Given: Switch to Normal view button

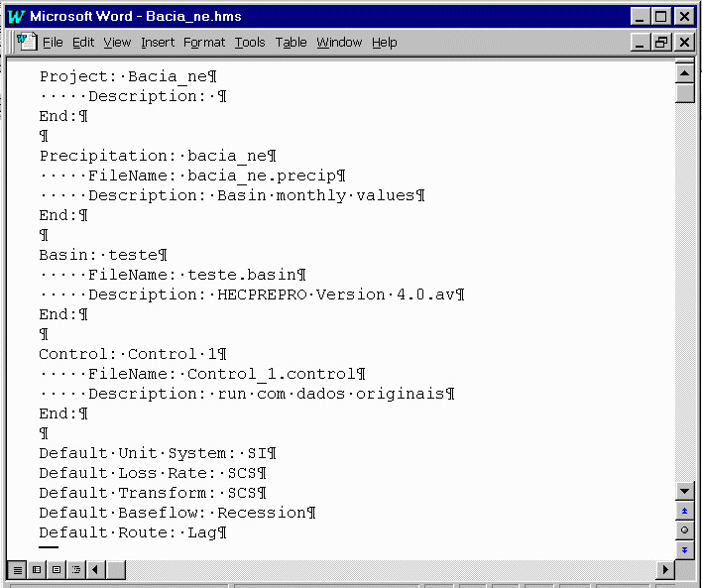Looking at the screenshot, I should pos(17,569).
